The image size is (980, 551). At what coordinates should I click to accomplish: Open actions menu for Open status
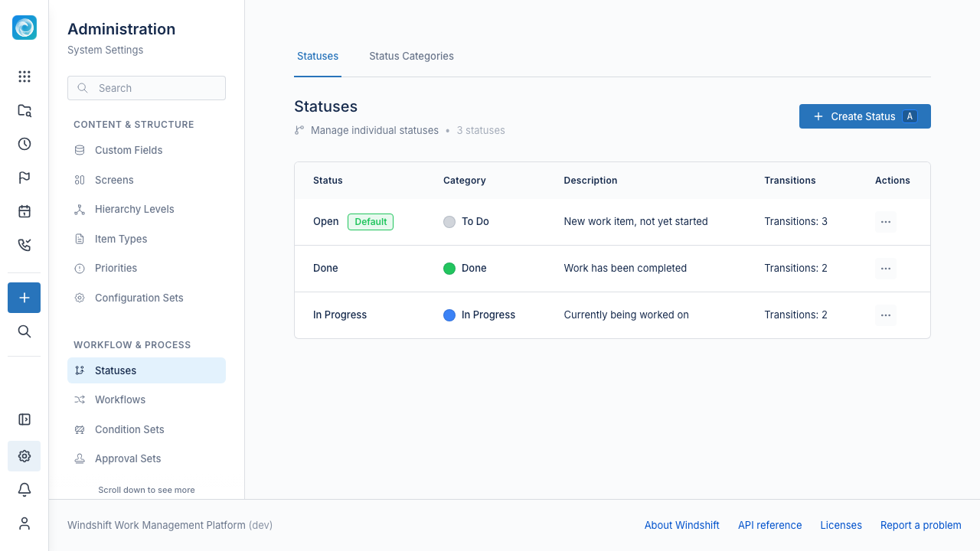click(x=886, y=222)
